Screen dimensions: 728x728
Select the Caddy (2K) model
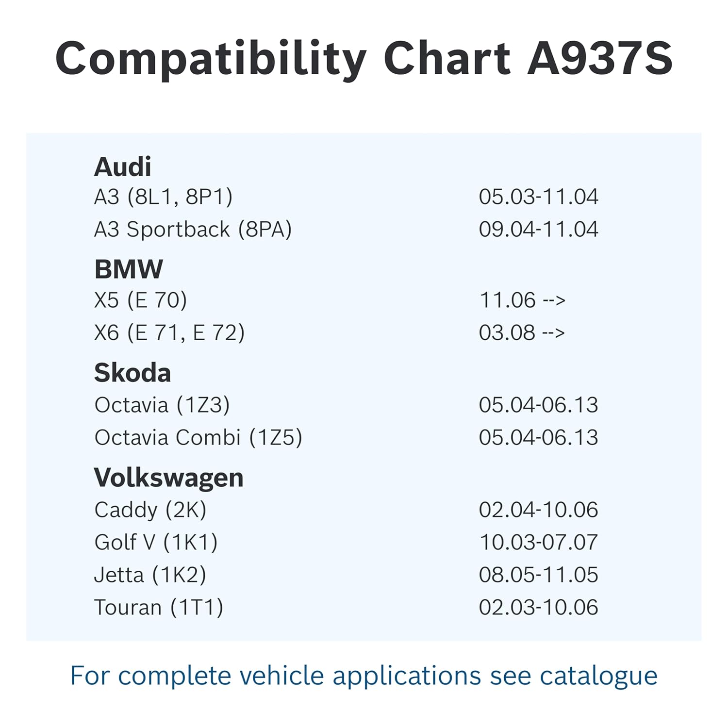tap(150, 510)
